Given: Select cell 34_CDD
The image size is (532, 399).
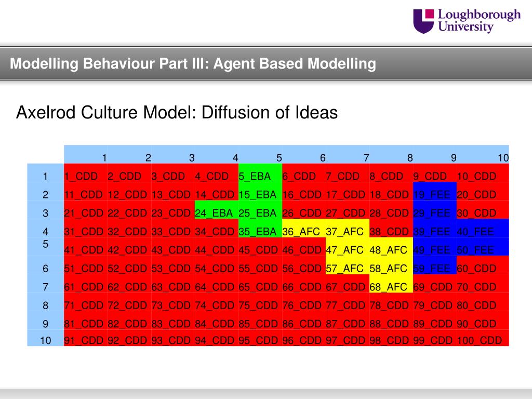Looking at the screenshot, I should pos(217,228).
